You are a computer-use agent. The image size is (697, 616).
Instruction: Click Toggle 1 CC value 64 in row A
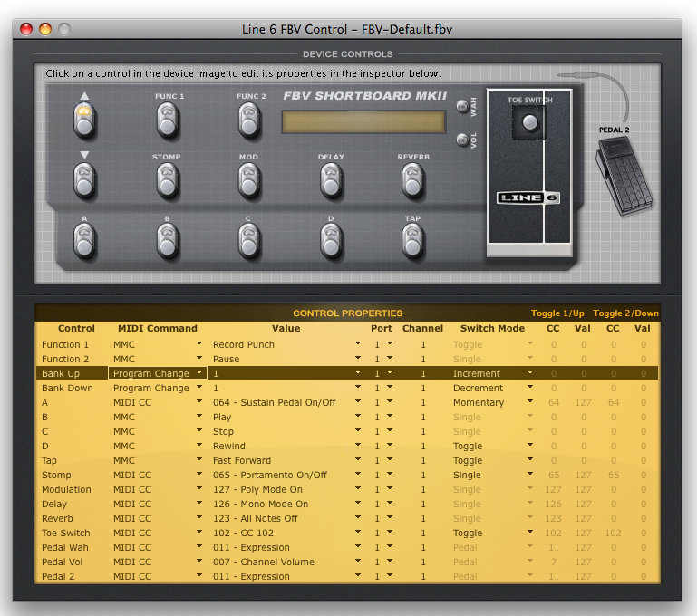[x=554, y=402]
